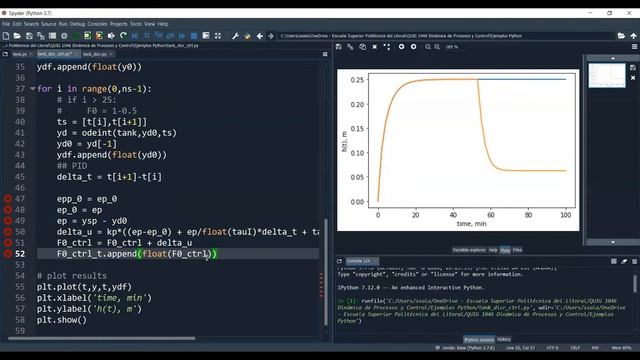Switch to Variable explorer tab

pyautogui.click(x=469, y=250)
